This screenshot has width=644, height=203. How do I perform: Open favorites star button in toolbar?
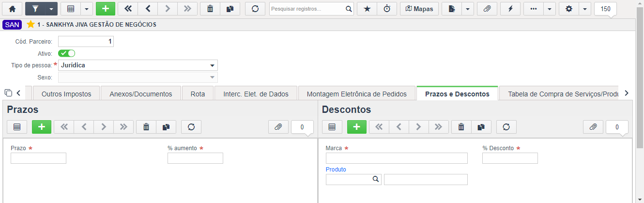click(367, 9)
